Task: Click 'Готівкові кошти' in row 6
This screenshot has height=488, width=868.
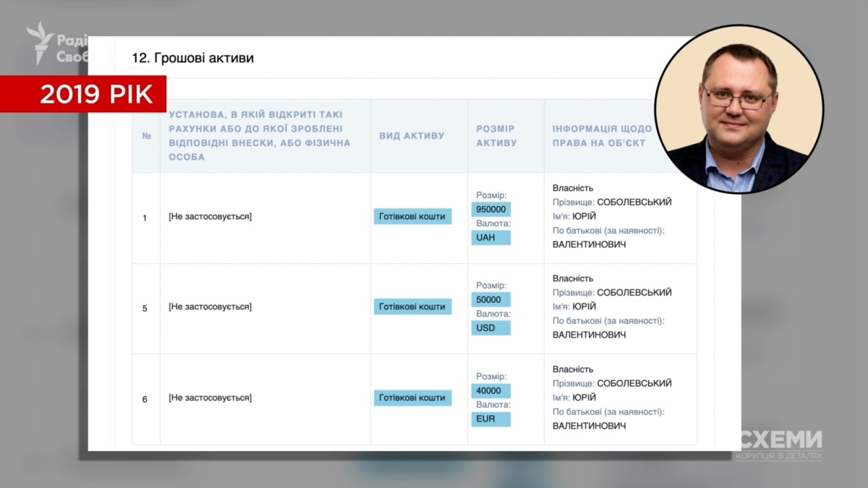Action: point(412,398)
